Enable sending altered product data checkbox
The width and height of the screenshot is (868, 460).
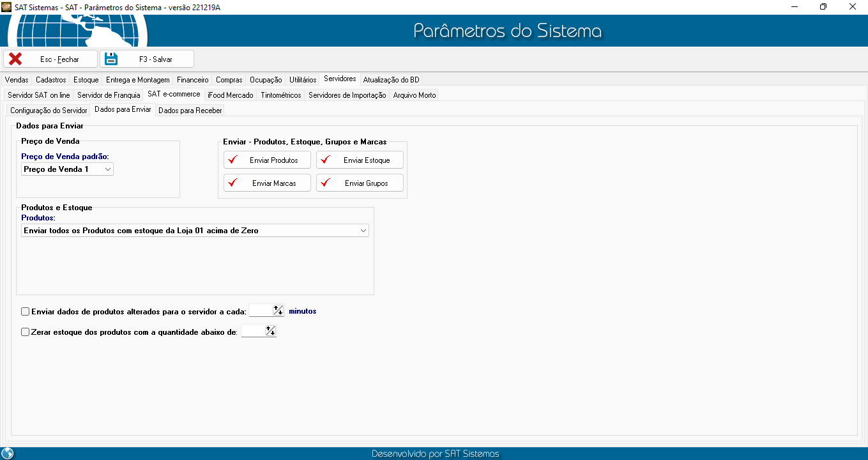26,312
